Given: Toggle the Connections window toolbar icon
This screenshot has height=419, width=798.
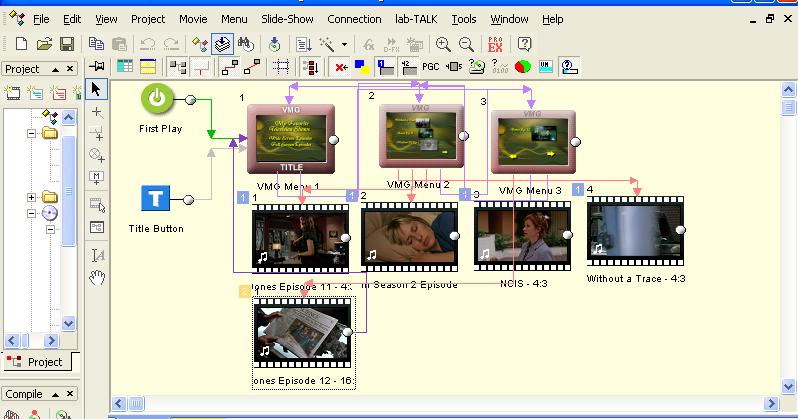Looking at the screenshot, I should [x=200, y=44].
